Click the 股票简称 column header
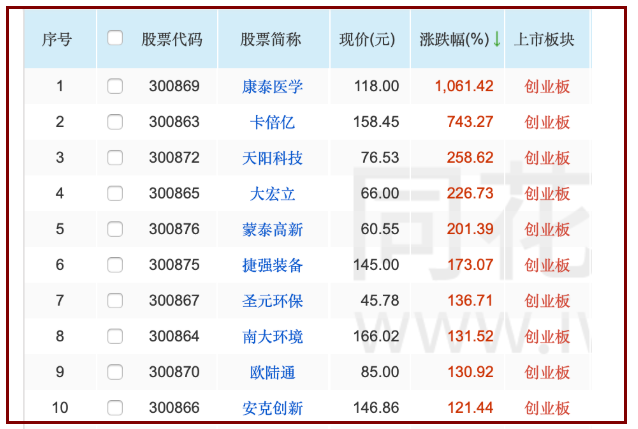 coord(271,39)
